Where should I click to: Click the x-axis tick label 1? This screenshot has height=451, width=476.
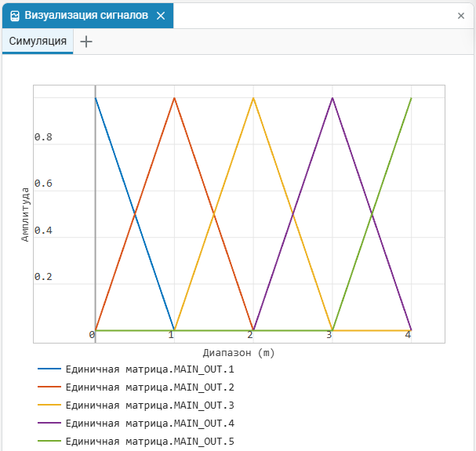point(171,335)
